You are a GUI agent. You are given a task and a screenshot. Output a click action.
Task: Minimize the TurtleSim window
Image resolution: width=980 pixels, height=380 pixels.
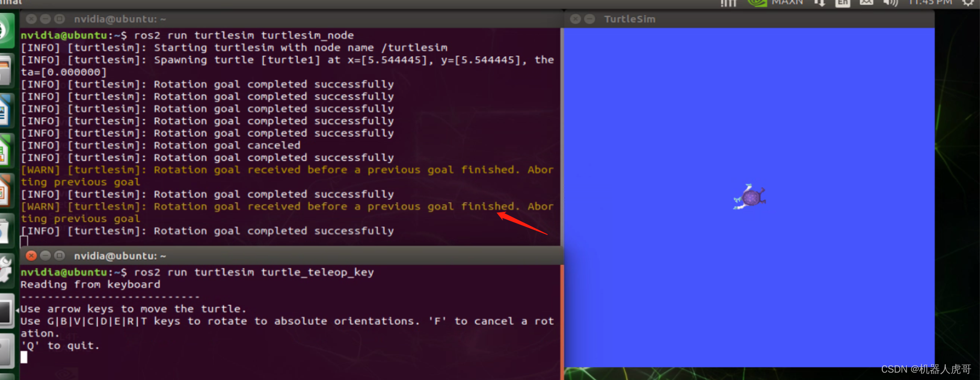(590, 19)
